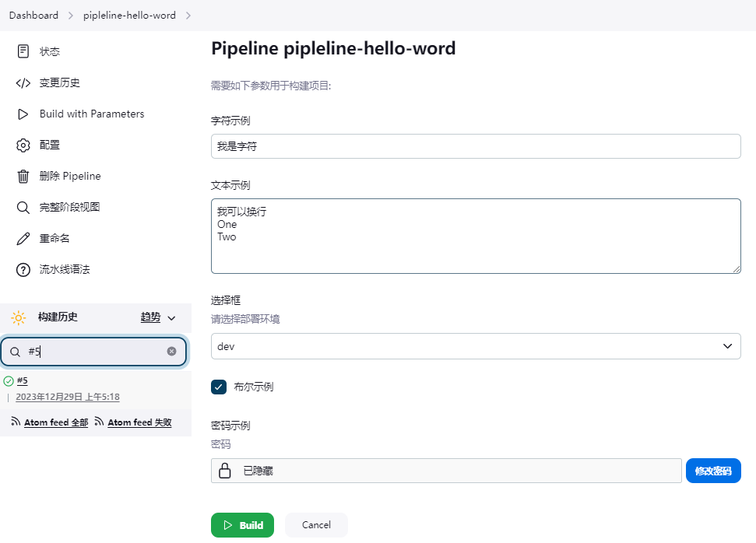Click the 完整阶段视图 magnifier icon
Image resolution: width=756 pixels, height=543 pixels.
pyautogui.click(x=23, y=207)
